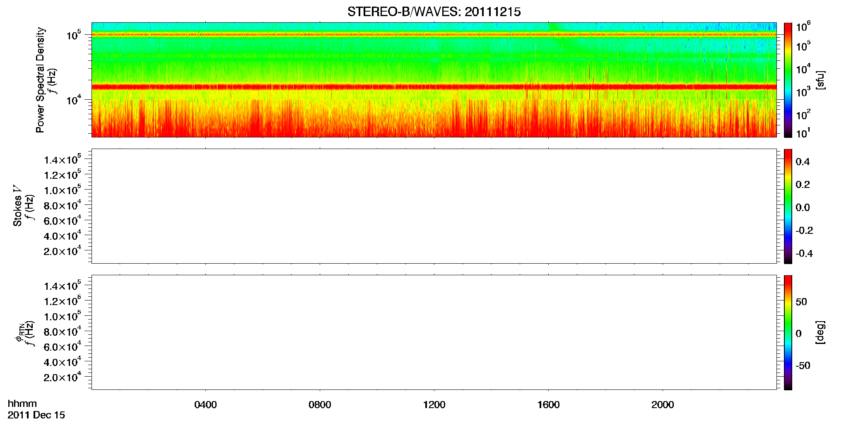868x447 pixels.
Task: Click the phi RTN degree colorbar
Action: [788, 332]
